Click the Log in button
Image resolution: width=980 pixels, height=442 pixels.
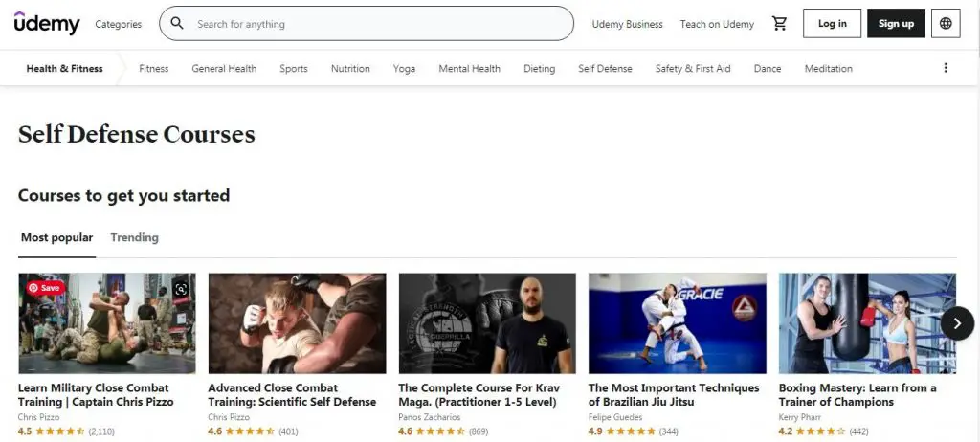(832, 24)
